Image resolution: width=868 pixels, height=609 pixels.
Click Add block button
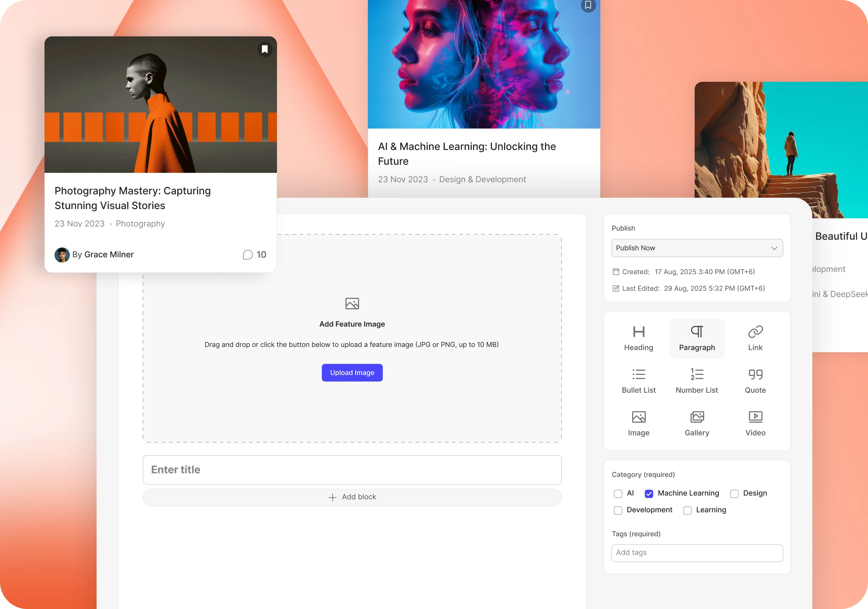(x=352, y=497)
